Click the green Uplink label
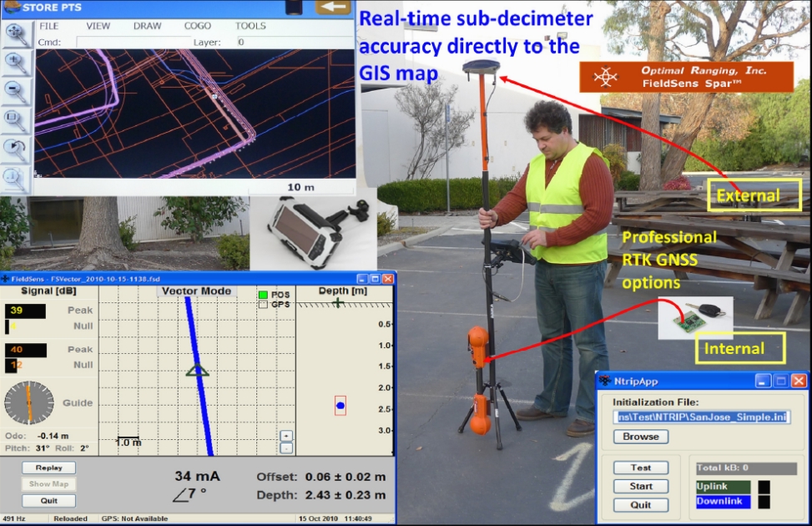Screen dimensions: 812x526 pos(724,487)
